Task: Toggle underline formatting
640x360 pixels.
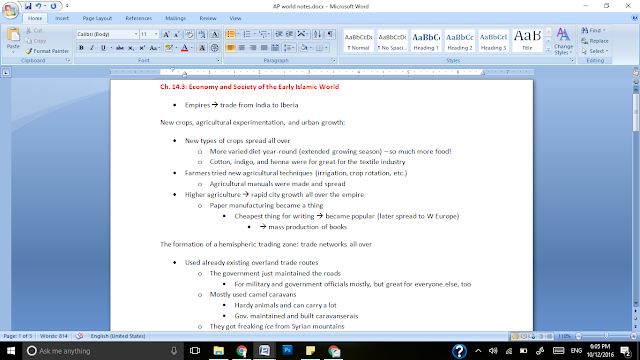Action: 103,48
